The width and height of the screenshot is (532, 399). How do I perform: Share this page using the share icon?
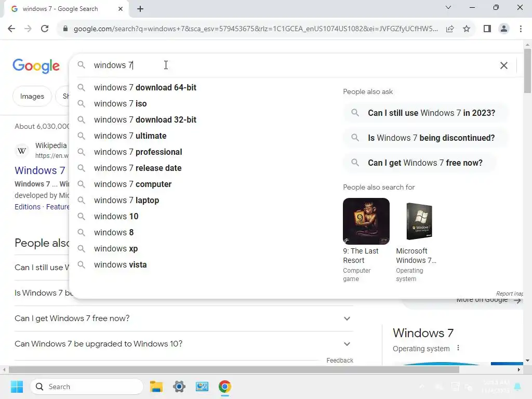450,29
